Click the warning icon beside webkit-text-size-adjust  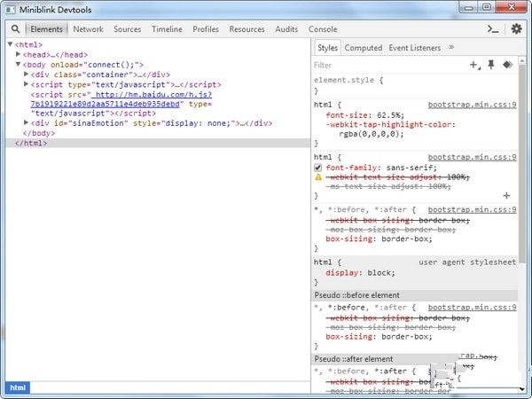point(319,177)
